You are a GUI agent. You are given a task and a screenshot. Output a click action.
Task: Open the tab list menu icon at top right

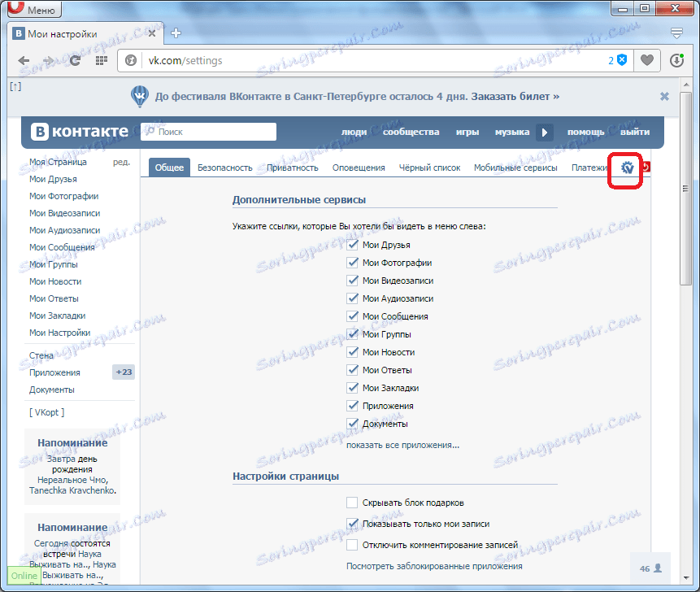[x=676, y=33]
